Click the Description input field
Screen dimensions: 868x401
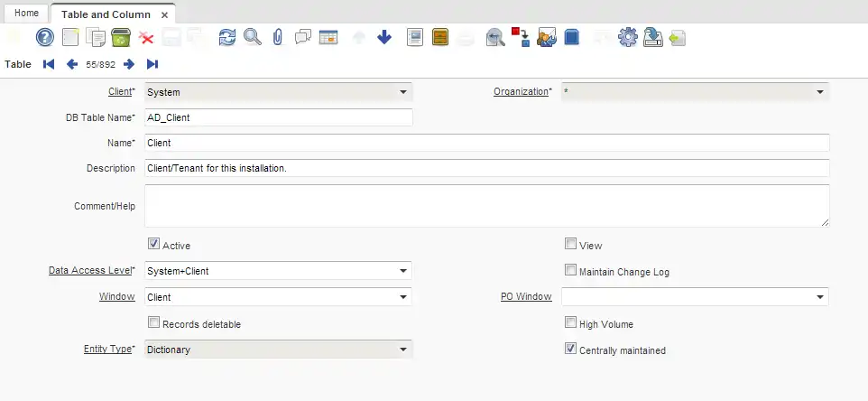487,168
